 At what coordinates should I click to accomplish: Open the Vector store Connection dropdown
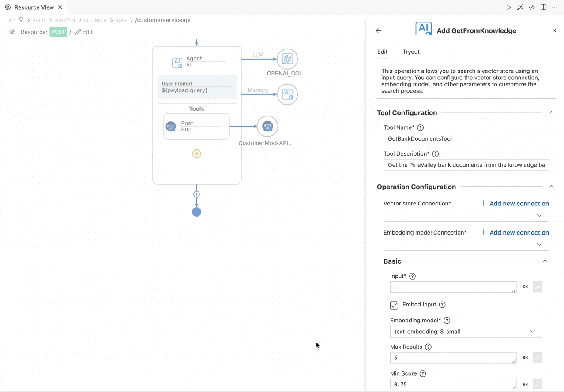466,215
